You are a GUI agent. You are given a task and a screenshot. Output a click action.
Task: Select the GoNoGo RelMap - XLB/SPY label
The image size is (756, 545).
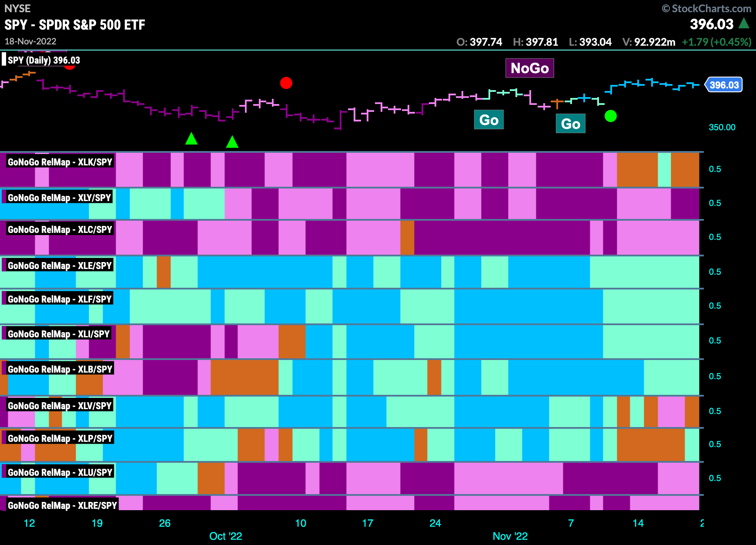[x=60, y=369]
